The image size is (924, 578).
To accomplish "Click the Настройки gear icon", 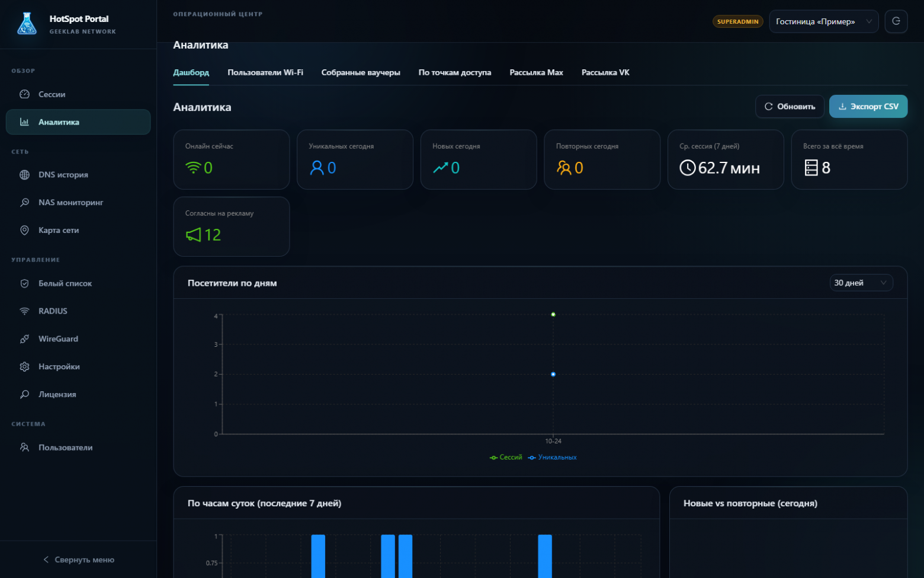I will click(x=24, y=366).
